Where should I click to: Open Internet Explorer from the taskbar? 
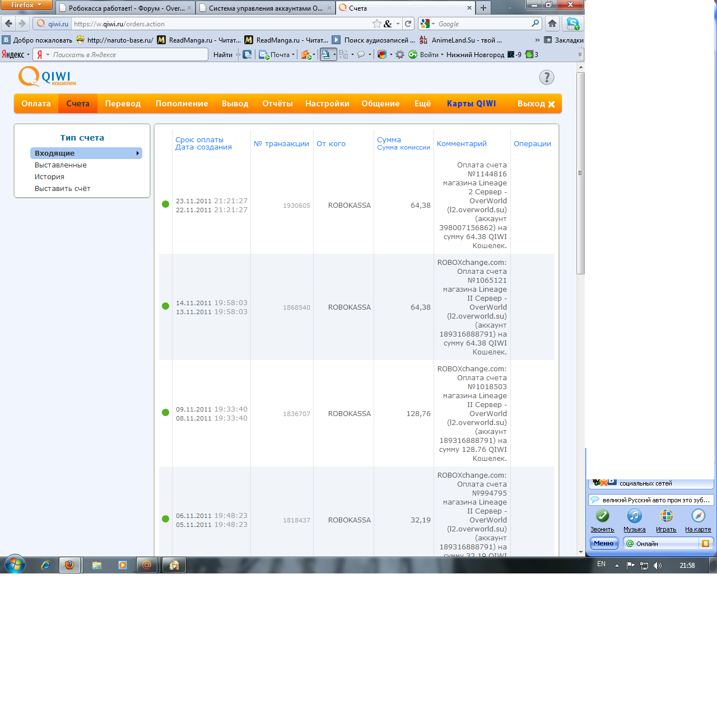click(45, 565)
